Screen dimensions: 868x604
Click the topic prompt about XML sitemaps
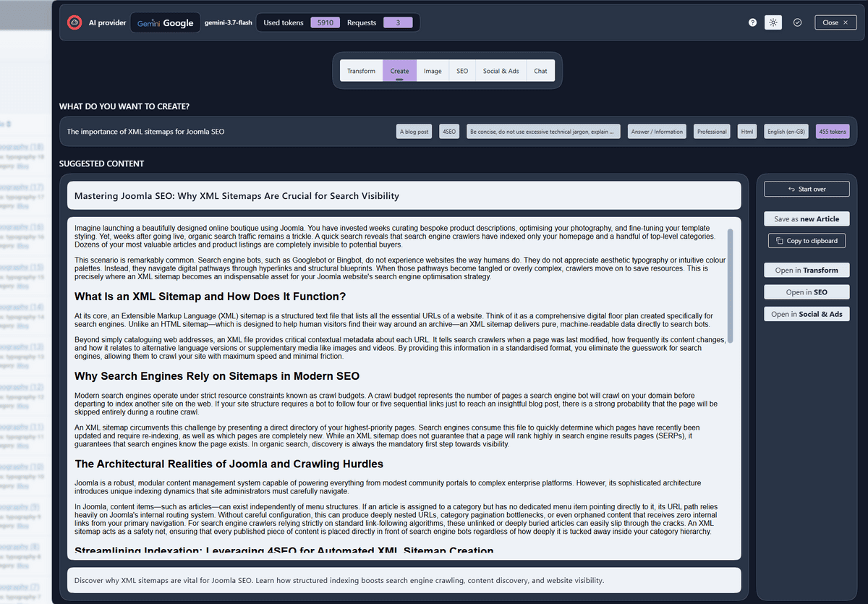pos(145,132)
